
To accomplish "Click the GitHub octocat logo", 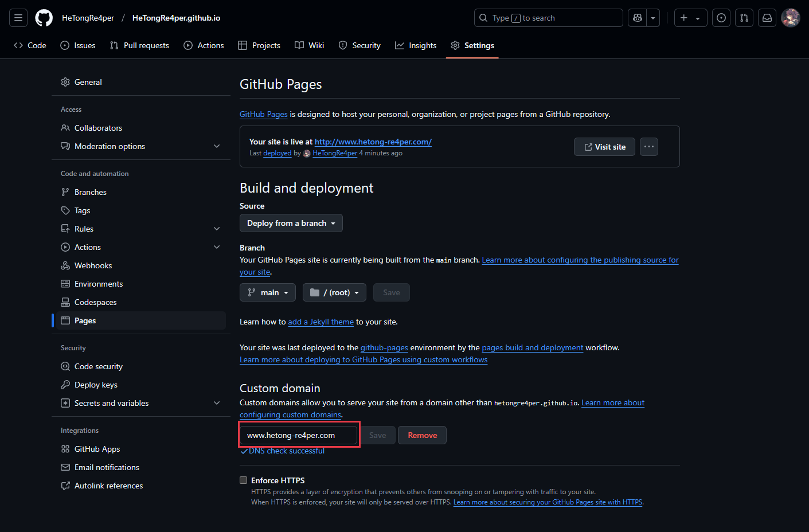I will (44, 17).
